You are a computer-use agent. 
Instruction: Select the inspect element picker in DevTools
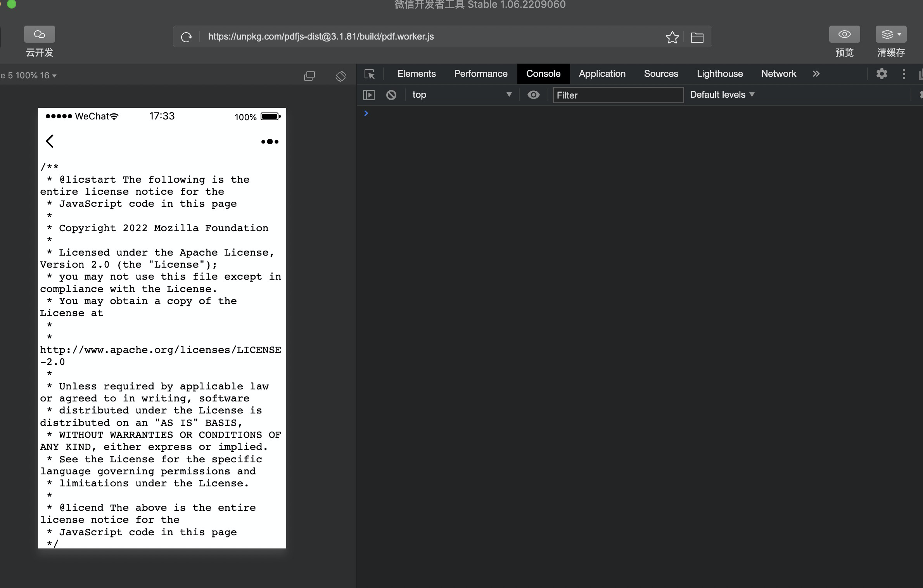click(x=369, y=74)
